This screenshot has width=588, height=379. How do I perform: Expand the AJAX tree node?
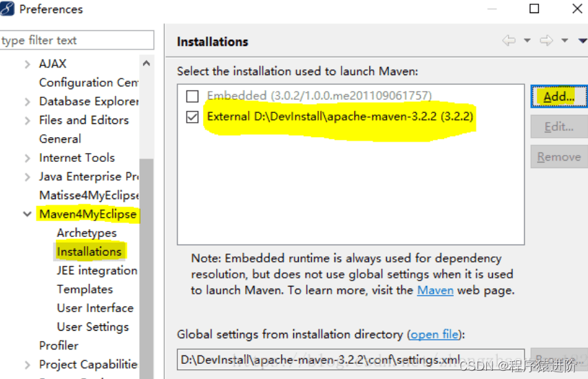click(27, 64)
